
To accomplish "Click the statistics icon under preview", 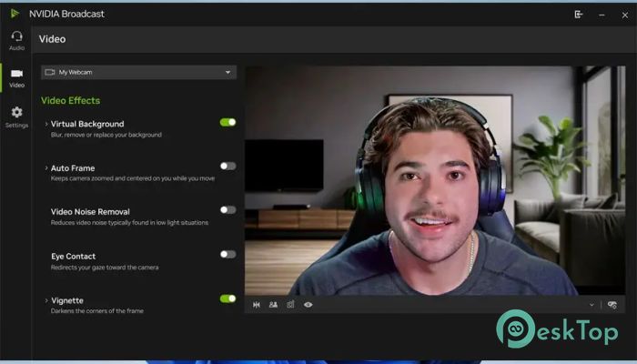I will click(290, 305).
